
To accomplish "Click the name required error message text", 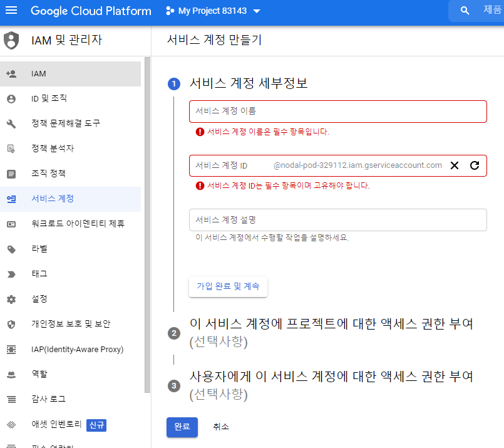I will [x=268, y=132].
